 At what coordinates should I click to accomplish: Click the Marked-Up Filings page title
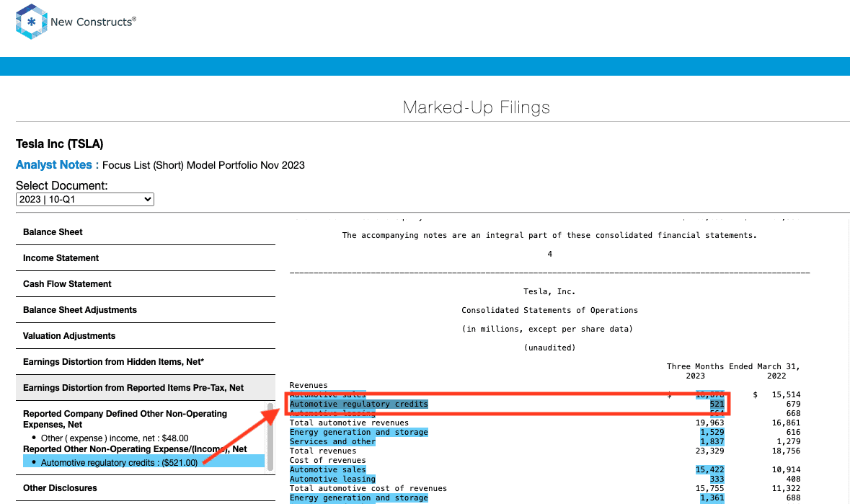tap(477, 107)
